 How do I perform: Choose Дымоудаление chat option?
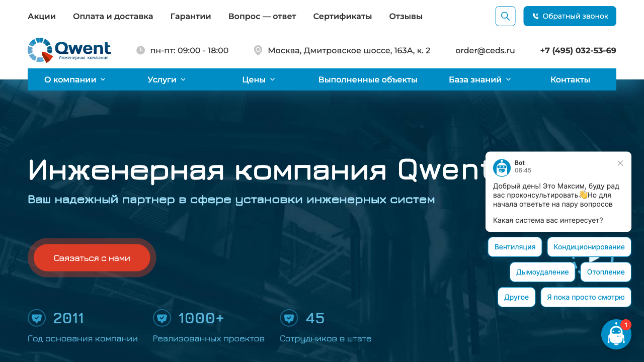point(542,272)
